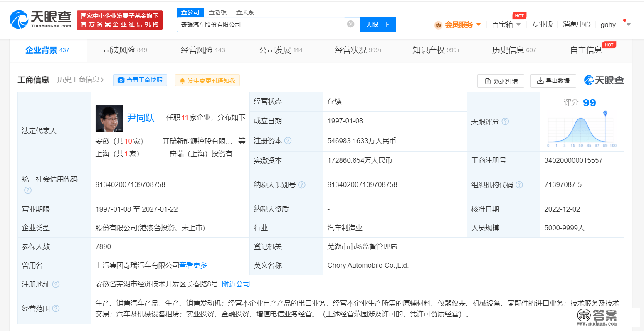
Task: Click the 天眼一下 search button
Action: coord(378,25)
